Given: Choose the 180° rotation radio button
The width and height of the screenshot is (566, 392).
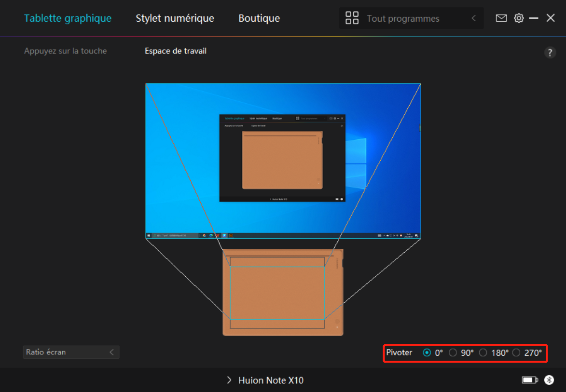Looking at the screenshot, I should coord(483,353).
